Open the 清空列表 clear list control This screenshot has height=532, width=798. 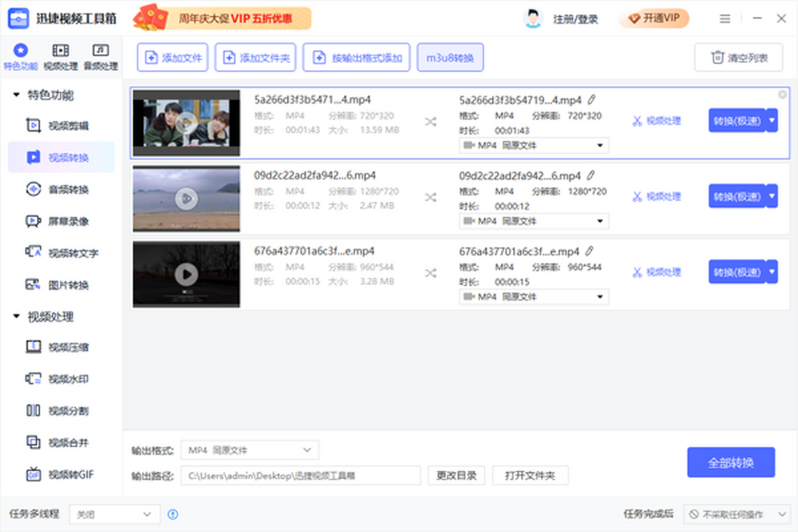tap(738, 57)
